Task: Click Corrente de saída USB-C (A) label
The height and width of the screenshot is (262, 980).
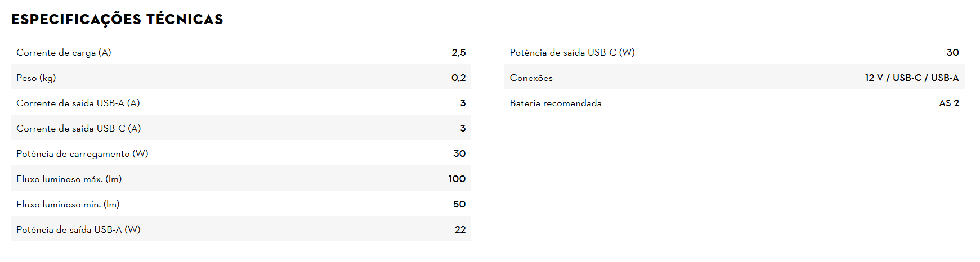Action: click(x=79, y=128)
